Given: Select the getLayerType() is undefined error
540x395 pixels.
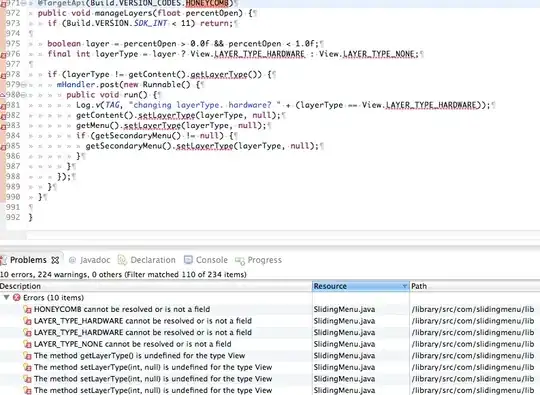Looking at the screenshot, I should 139,356.
